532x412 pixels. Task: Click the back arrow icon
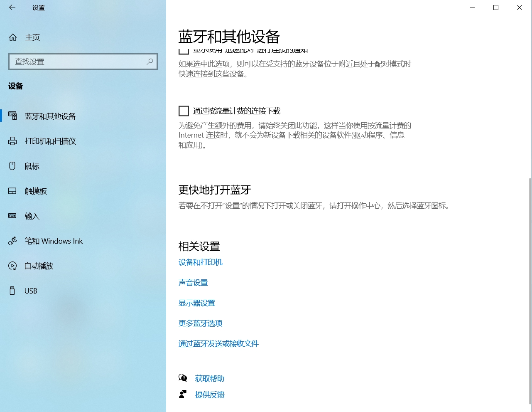(12, 7)
